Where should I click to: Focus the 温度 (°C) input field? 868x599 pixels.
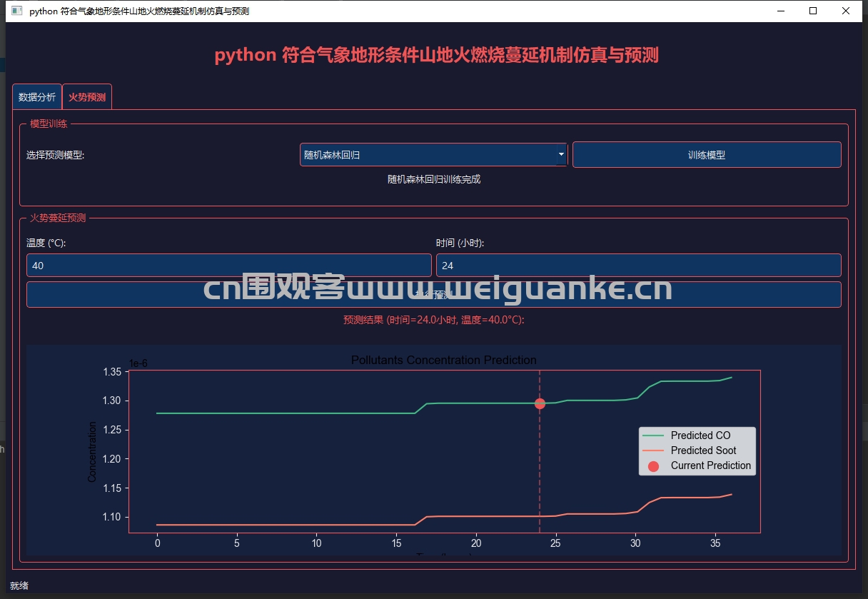click(x=228, y=266)
